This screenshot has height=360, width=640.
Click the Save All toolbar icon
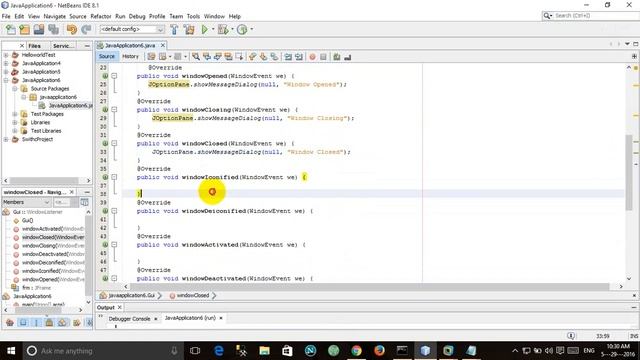coord(53,29)
